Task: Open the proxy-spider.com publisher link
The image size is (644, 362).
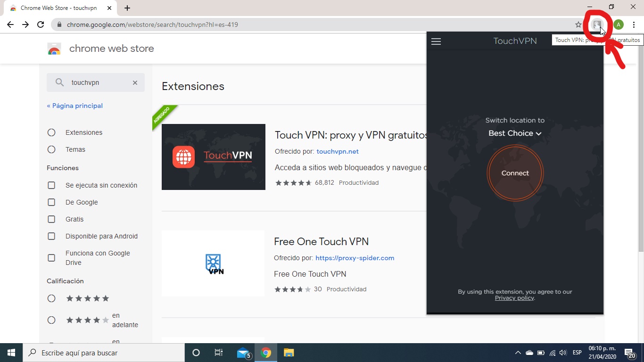Action: [355, 258]
